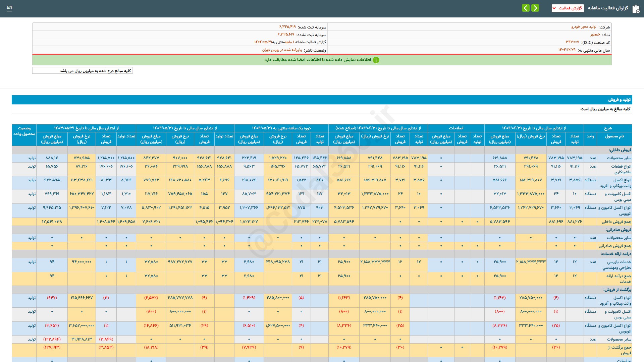Click the clipboard report icon in header
The height and width of the screenshot is (362, 644).
(636, 9)
